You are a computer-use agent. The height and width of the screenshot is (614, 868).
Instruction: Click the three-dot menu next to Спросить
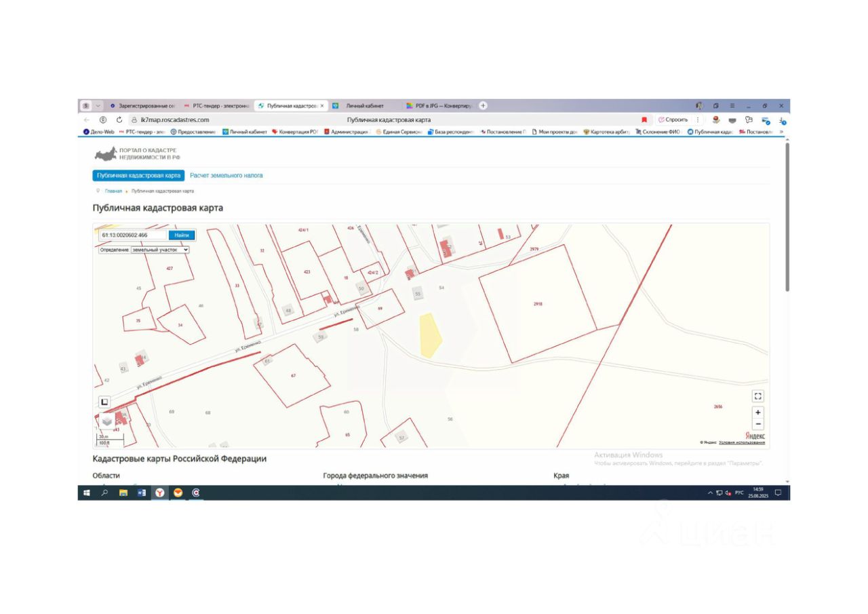pyautogui.click(x=698, y=119)
